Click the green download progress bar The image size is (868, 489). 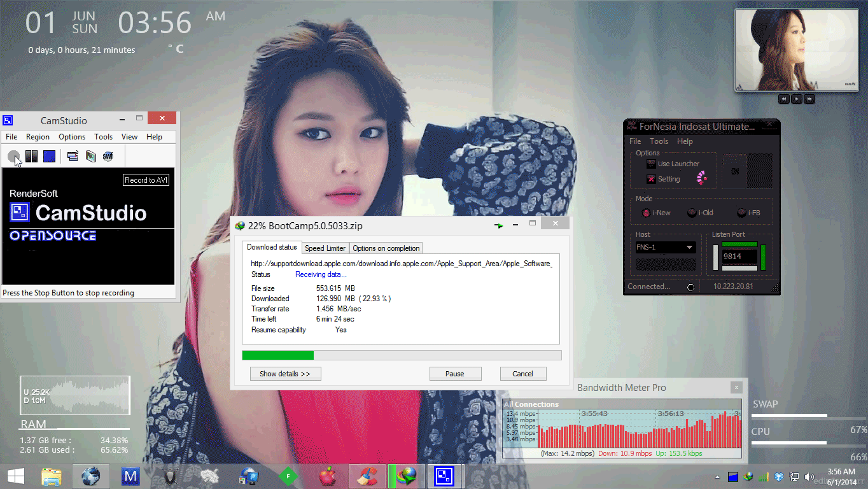click(278, 355)
